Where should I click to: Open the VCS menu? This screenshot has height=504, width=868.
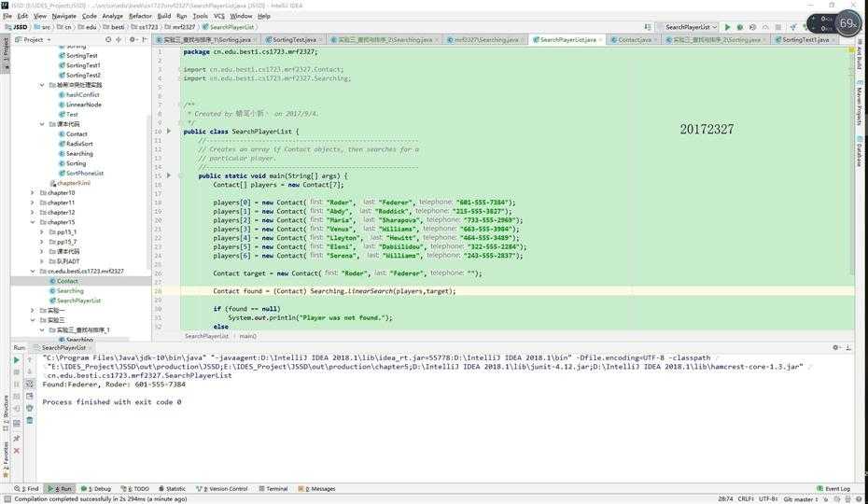pyautogui.click(x=219, y=16)
